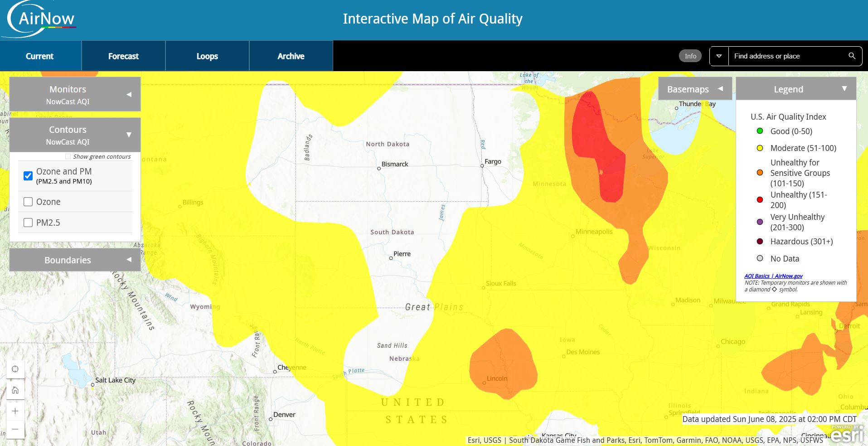Screen dimensions: 868x446
Task: Check the Ozone contour checkbox
Action: coord(28,202)
